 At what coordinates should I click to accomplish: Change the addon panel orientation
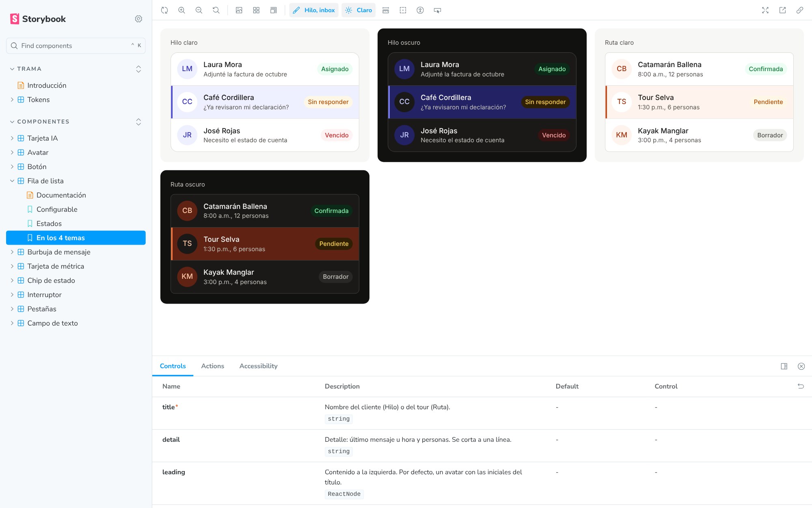pos(784,366)
